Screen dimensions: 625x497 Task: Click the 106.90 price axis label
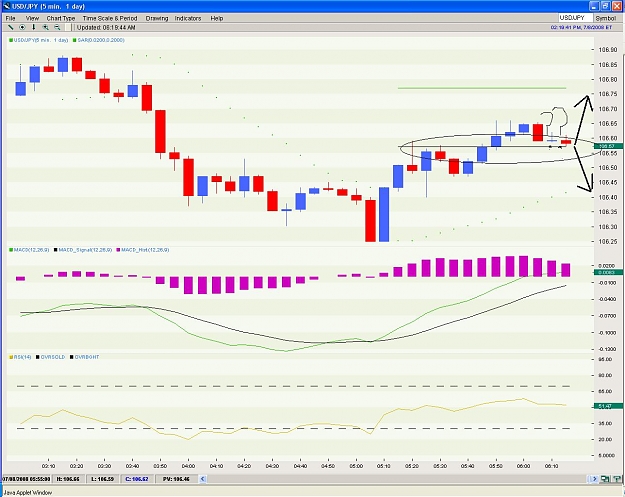(x=607, y=50)
